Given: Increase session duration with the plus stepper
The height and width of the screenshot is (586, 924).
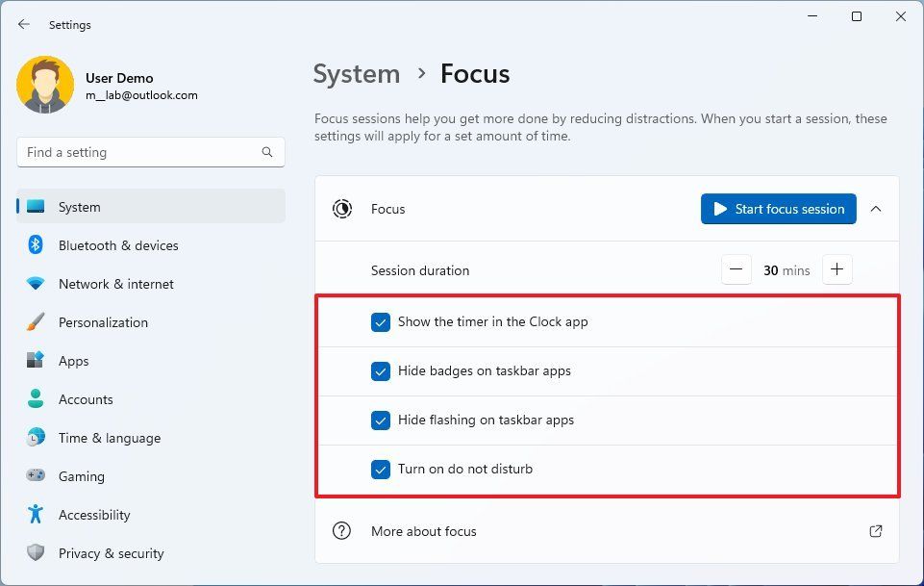Looking at the screenshot, I should point(837,270).
